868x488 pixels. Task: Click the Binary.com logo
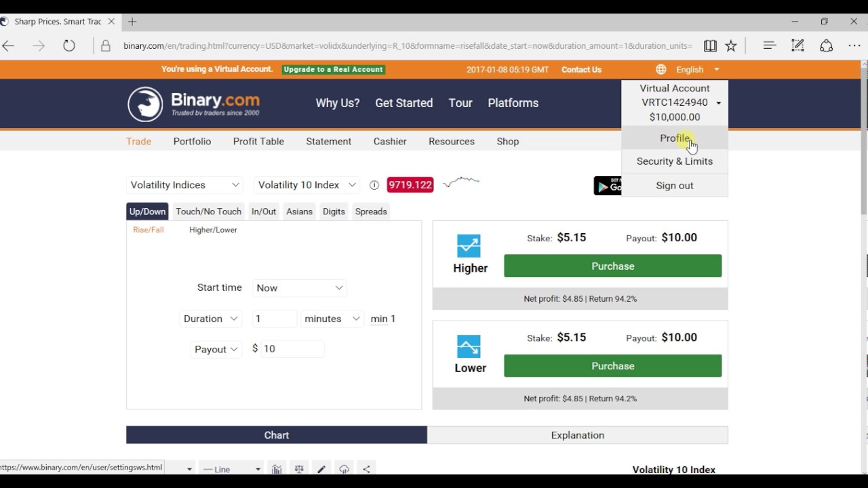coord(193,104)
